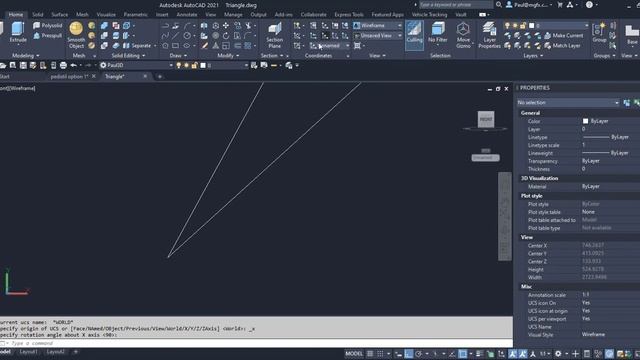
Task: Open the Annotate ribbon tab
Action: [187, 15]
